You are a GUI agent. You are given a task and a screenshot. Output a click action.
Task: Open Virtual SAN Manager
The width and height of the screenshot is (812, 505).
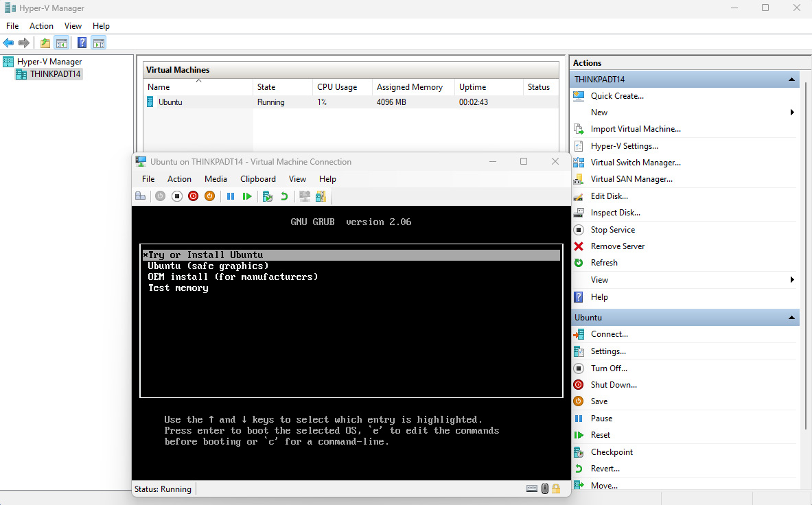coord(631,179)
